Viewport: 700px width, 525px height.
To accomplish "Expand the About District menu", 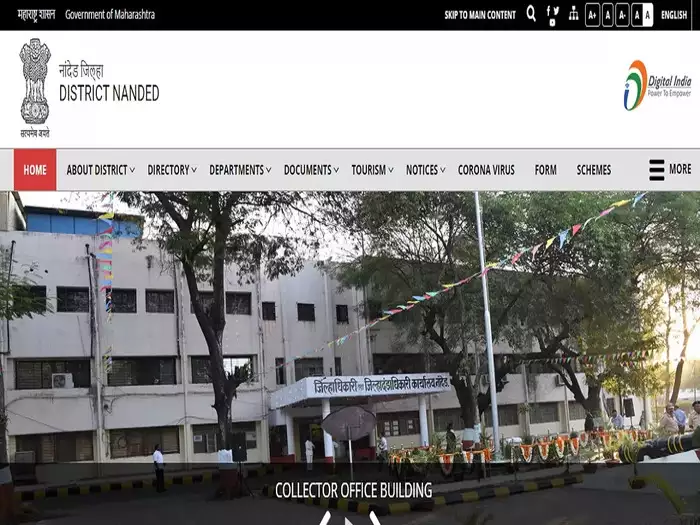I will (x=100, y=170).
